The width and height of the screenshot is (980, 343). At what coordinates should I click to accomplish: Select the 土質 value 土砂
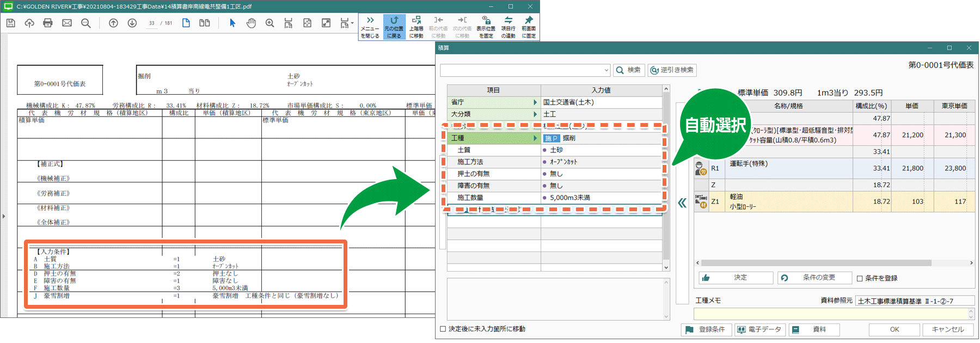pyautogui.click(x=601, y=150)
